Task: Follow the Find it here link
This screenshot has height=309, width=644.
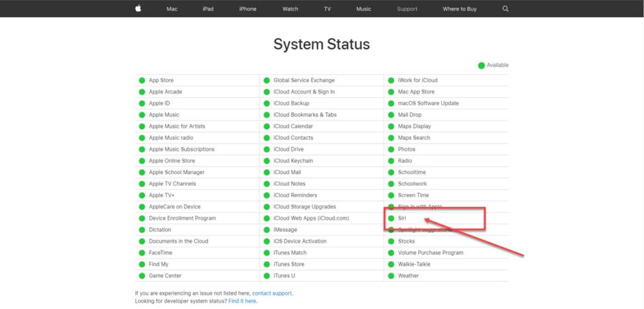Action: pyautogui.click(x=242, y=301)
